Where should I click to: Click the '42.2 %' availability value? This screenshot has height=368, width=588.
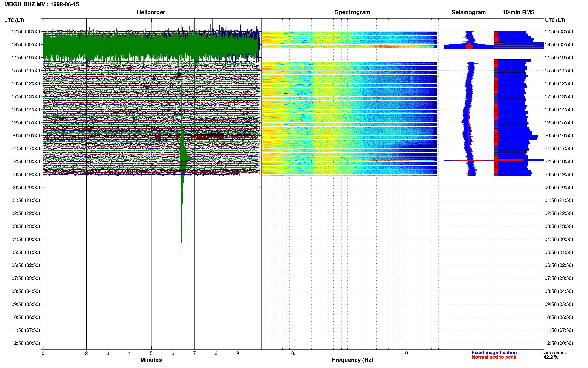coord(551,357)
